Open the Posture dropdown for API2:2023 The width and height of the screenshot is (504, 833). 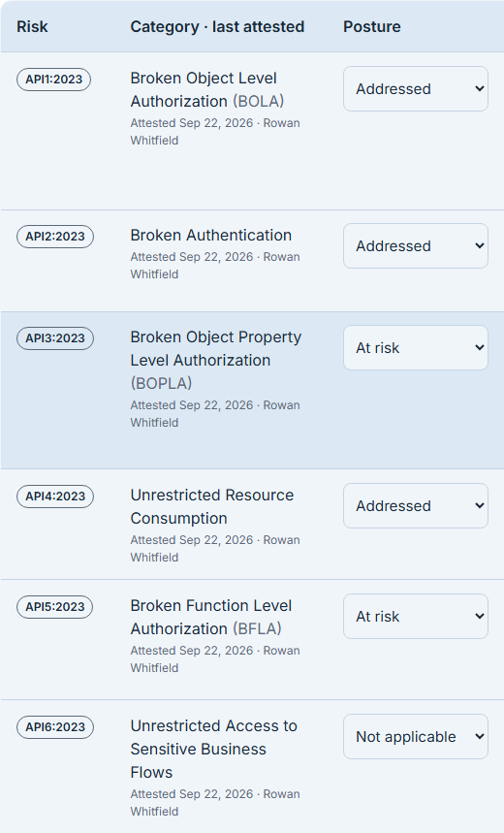click(x=415, y=246)
